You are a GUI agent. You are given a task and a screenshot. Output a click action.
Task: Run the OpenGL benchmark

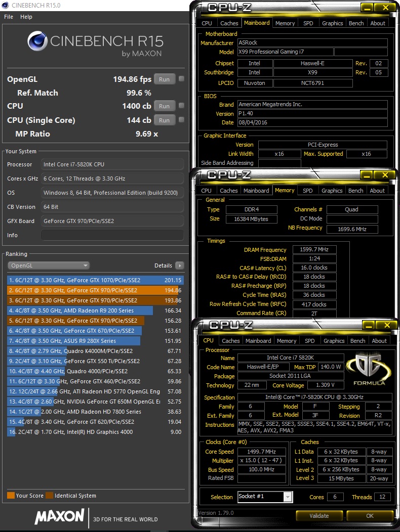164,79
